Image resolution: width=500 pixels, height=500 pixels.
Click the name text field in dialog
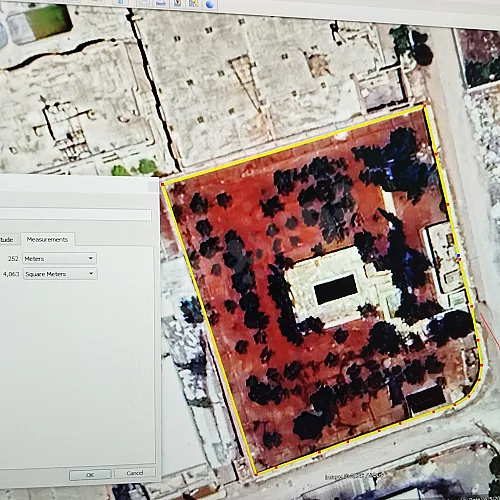[x=75, y=215]
